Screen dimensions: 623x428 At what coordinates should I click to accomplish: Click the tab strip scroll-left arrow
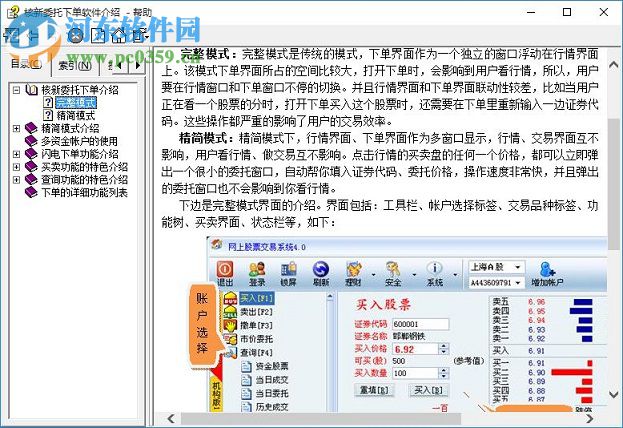(x=120, y=66)
